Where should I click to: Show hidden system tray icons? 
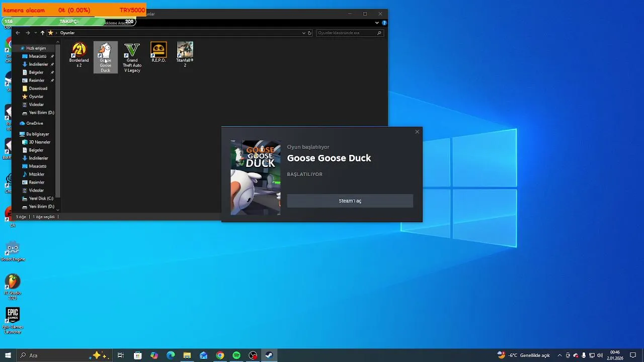pos(559,355)
